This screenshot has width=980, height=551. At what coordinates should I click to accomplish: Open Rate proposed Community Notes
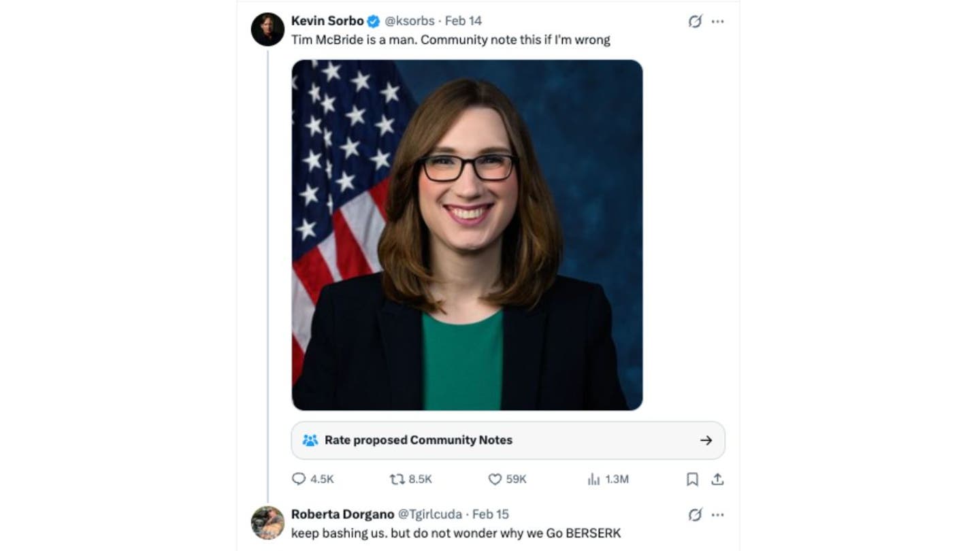418,440
